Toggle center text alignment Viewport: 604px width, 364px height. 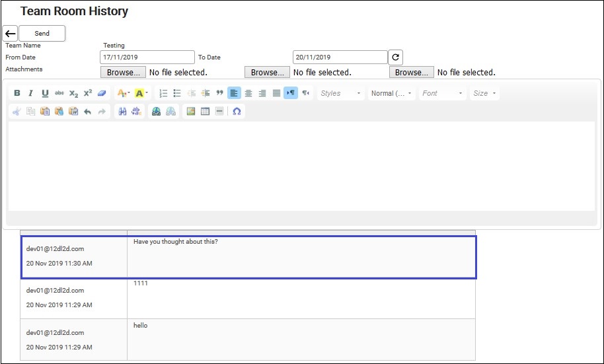click(x=248, y=93)
